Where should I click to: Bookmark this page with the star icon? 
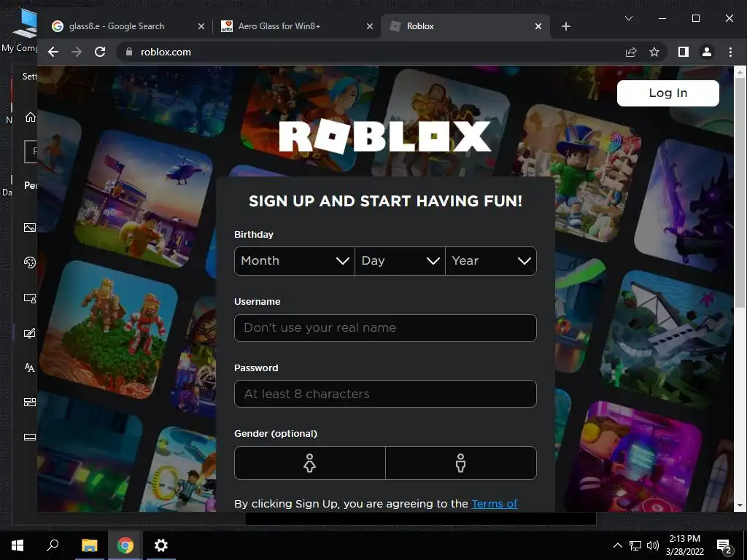pos(654,52)
